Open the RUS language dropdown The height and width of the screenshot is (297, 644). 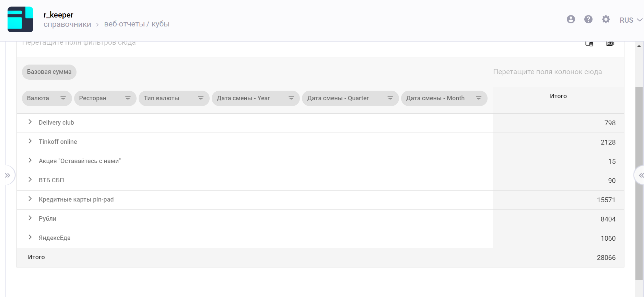631,20
